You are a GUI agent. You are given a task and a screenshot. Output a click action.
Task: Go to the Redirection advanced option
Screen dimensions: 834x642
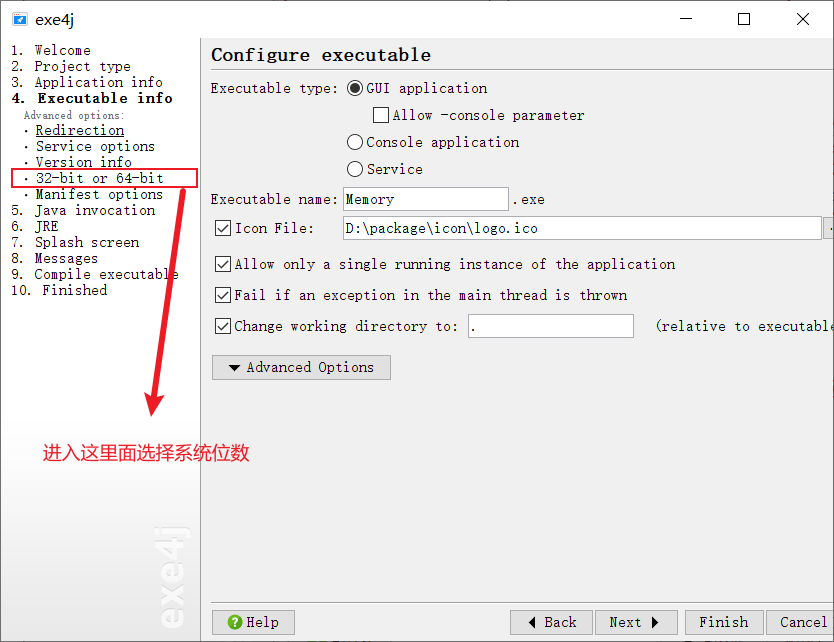80,130
